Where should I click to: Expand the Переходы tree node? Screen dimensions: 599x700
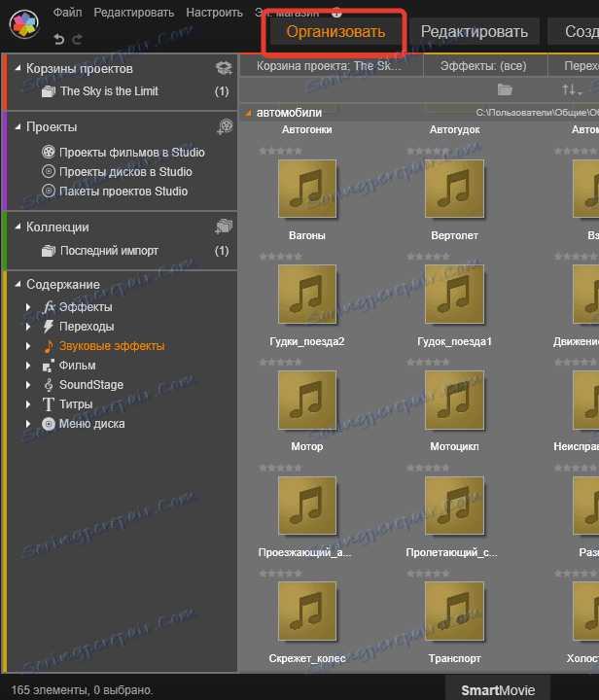[29, 327]
